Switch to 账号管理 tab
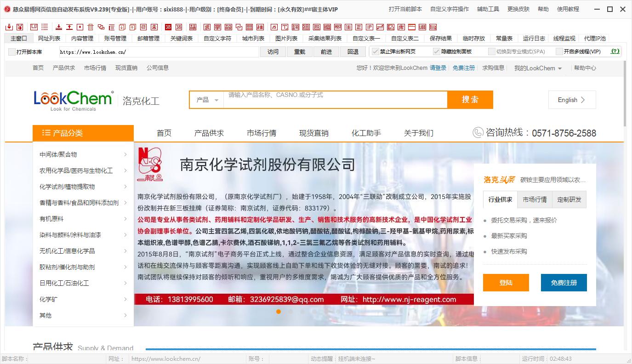The height and width of the screenshot is (364, 632). coord(115,39)
